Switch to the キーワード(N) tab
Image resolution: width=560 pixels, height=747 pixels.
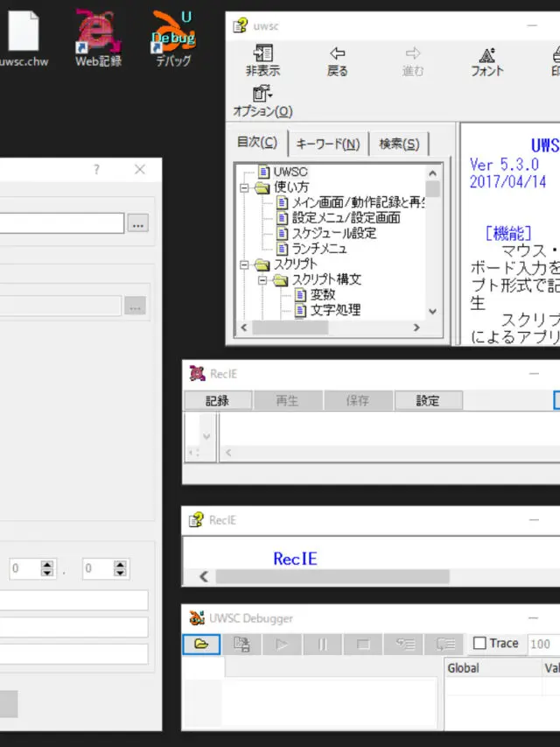(327, 144)
